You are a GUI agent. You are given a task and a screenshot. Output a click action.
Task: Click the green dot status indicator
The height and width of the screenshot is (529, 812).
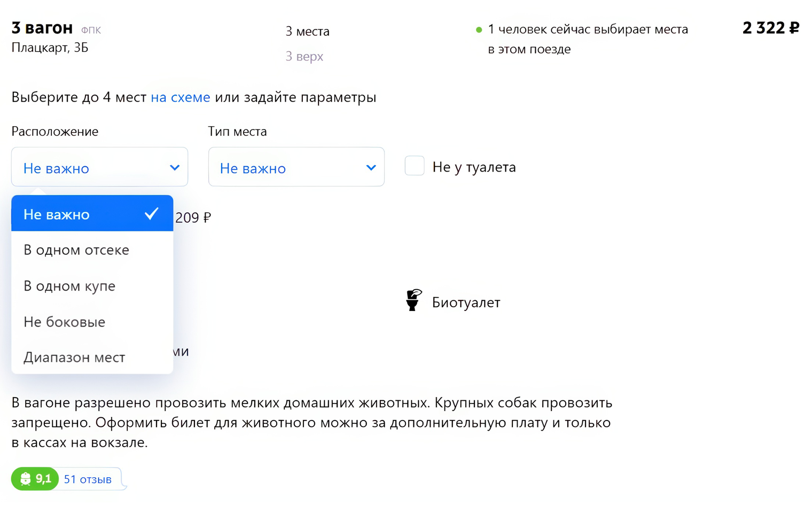(x=479, y=30)
